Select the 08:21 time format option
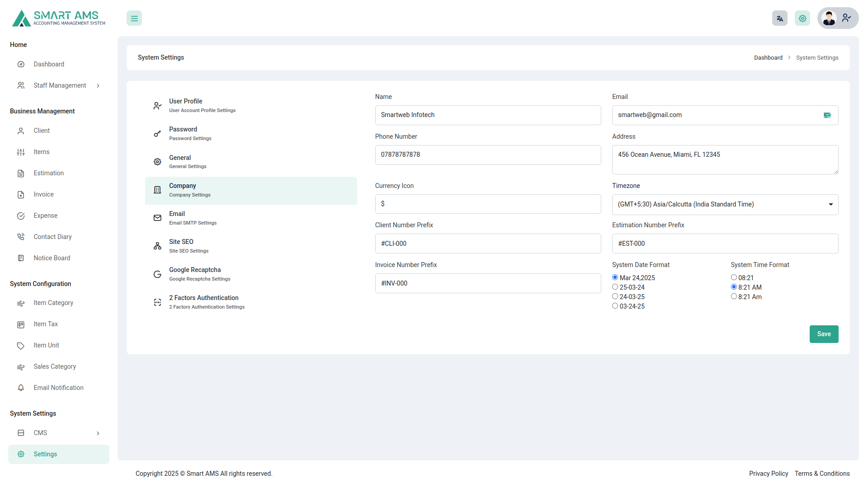Image resolution: width=868 pixels, height=488 pixels. pos(734,277)
